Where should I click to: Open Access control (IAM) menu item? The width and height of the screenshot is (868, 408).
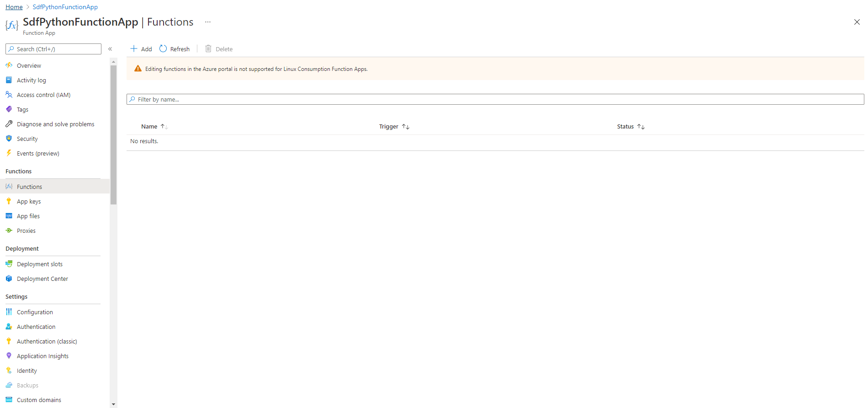(x=55, y=95)
